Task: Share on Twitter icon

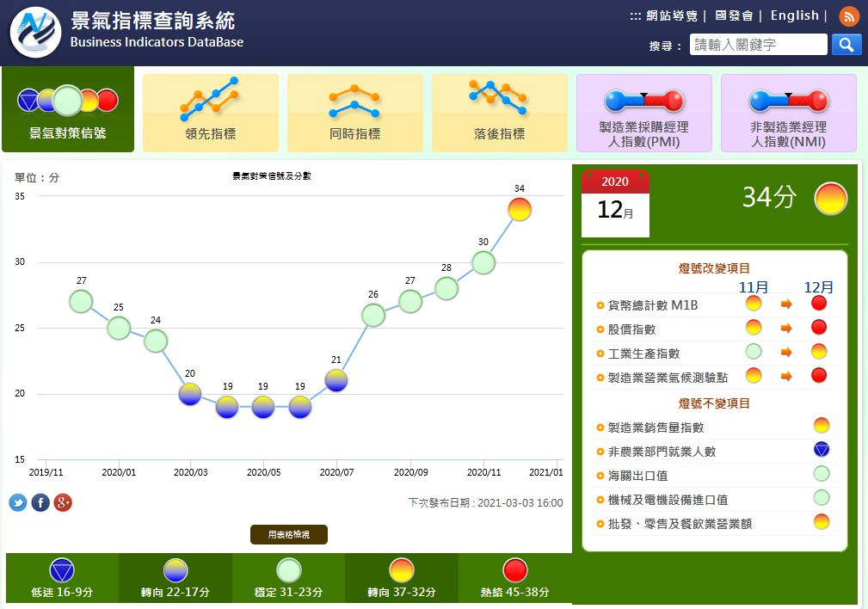Action: point(18,502)
